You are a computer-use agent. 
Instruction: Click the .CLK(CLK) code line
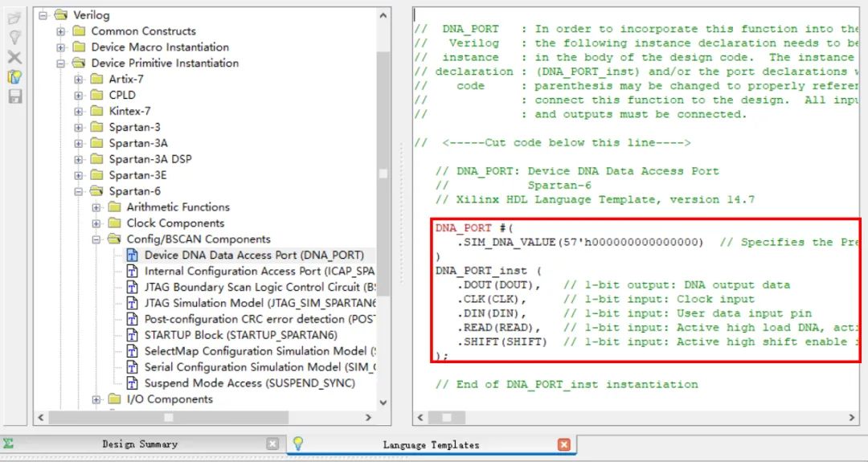pos(606,300)
